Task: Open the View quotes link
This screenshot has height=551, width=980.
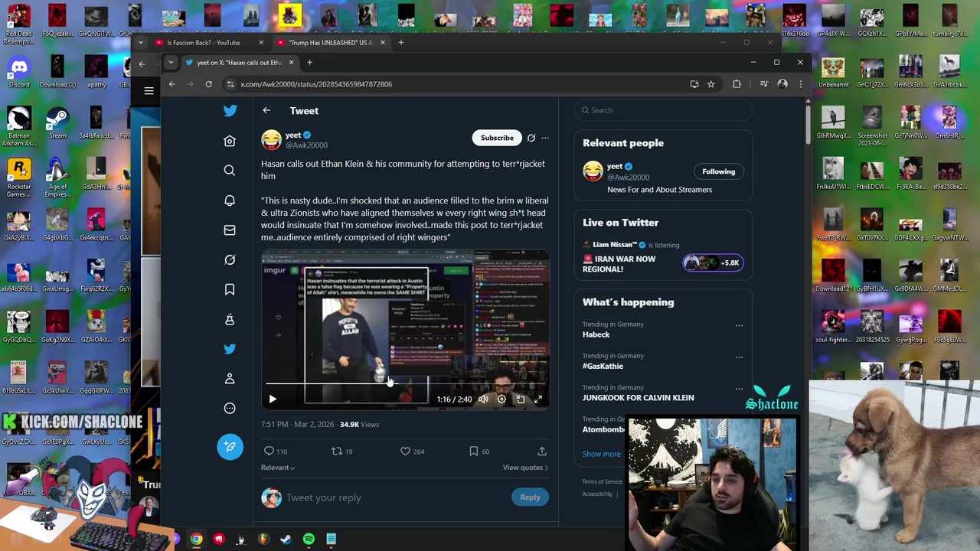Action: pos(525,468)
